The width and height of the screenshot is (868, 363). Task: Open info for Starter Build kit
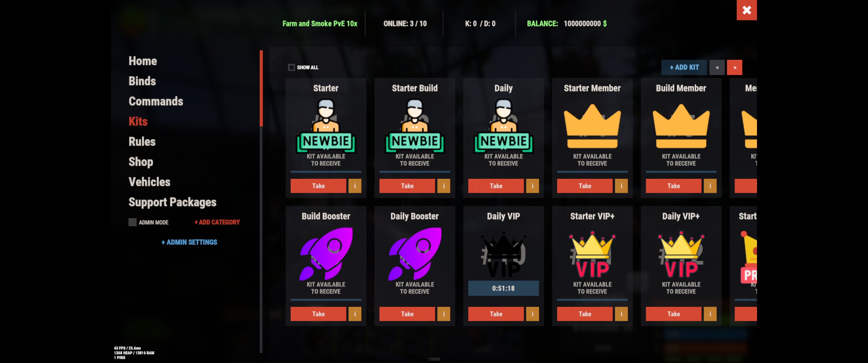443,186
